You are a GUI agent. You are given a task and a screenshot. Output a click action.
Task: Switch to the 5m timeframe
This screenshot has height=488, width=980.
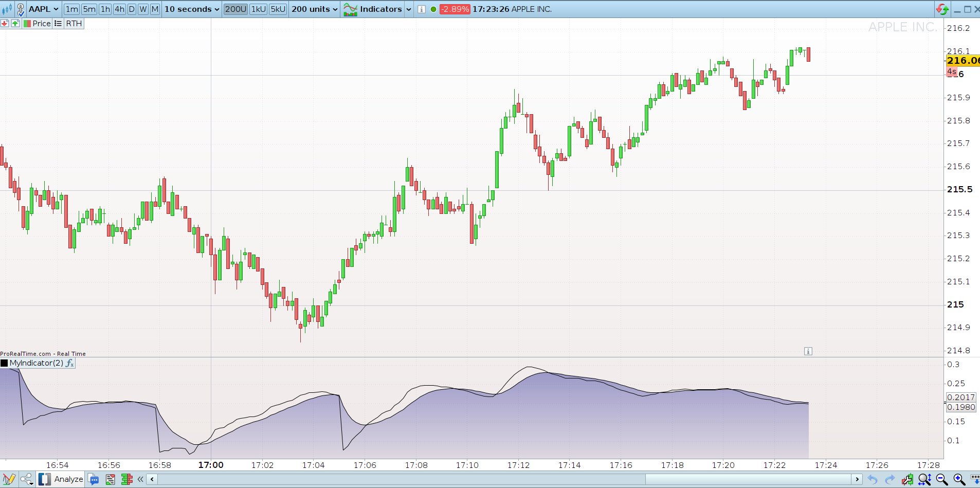tap(89, 9)
